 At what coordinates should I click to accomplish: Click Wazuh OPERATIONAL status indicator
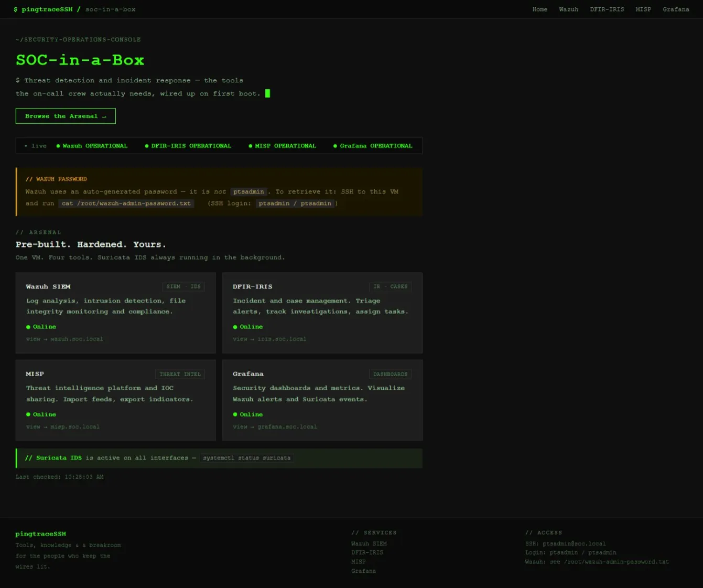[92, 146]
